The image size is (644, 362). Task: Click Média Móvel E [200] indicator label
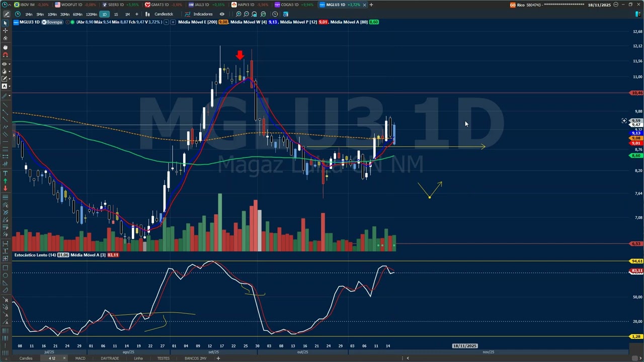(198, 22)
